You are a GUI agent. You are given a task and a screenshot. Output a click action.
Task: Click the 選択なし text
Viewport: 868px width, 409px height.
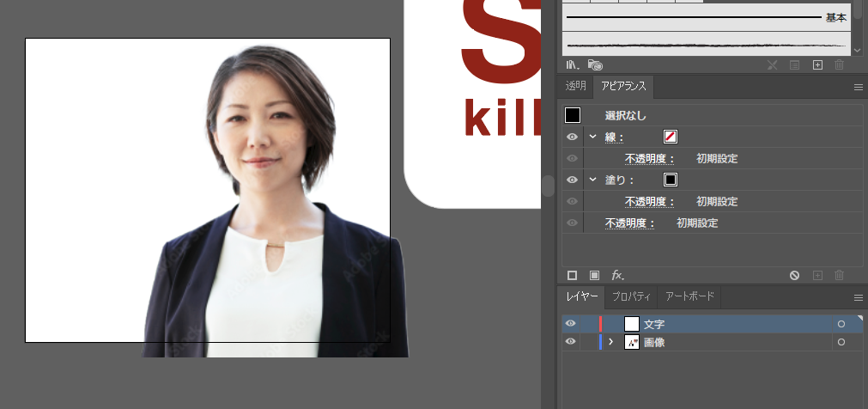pos(626,116)
